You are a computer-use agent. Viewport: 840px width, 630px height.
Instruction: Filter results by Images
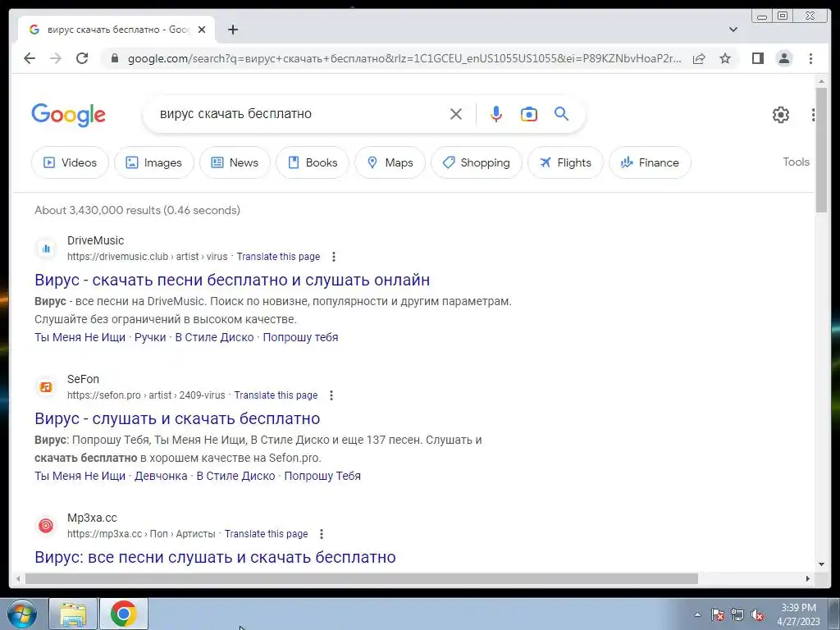point(153,162)
